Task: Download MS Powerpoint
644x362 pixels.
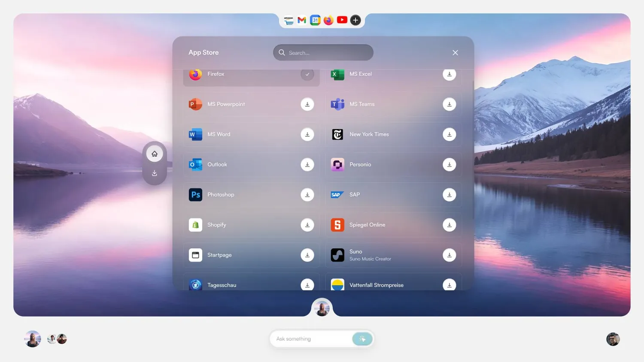Action: click(307, 104)
